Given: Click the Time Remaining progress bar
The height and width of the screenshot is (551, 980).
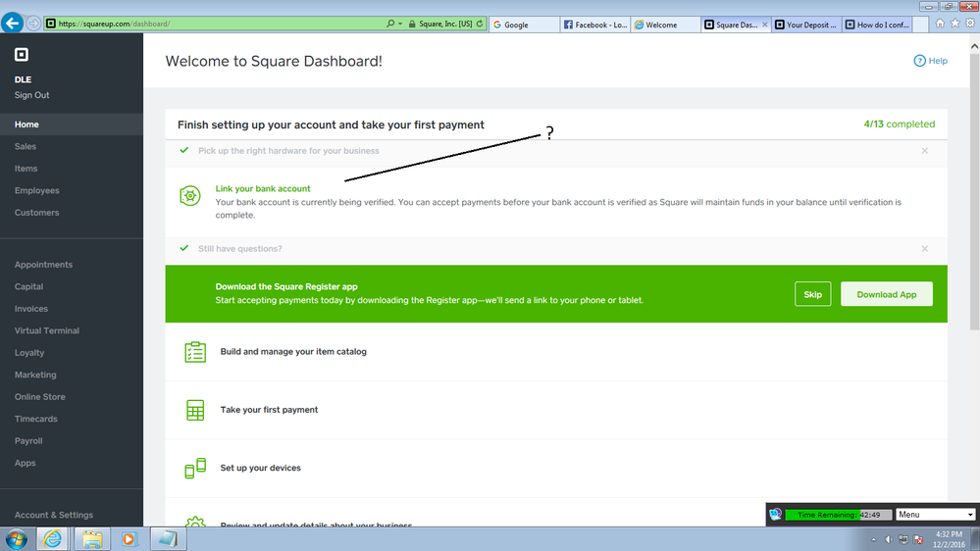Looking at the screenshot, I should 838,515.
